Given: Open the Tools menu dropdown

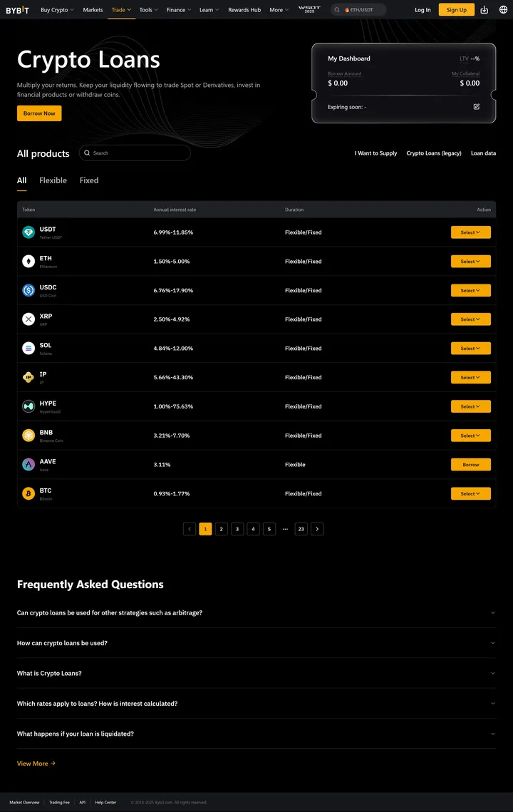Looking at the screenshot, I should (147, 9).
